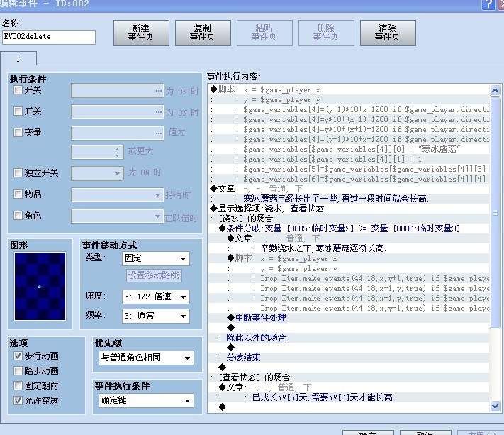Select the 辛勤浇水之下 text line
The image size is (504, 435).
(x=349, y=248)
